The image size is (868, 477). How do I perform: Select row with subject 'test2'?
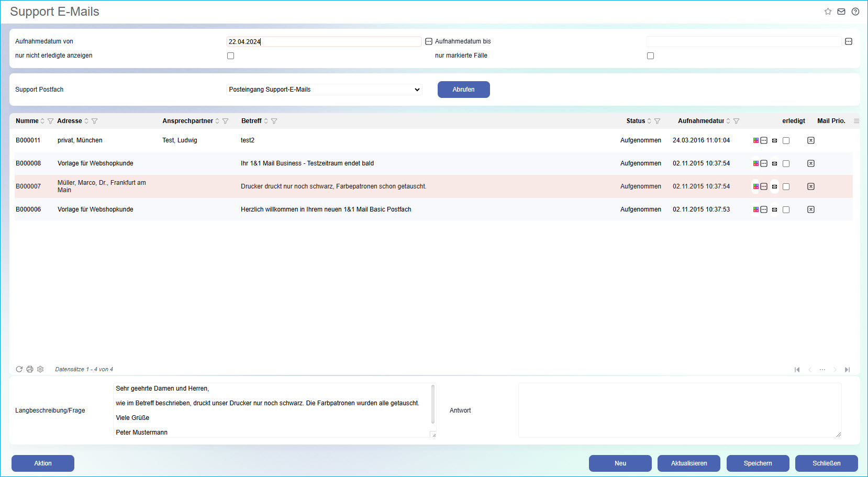click(433, 140)
